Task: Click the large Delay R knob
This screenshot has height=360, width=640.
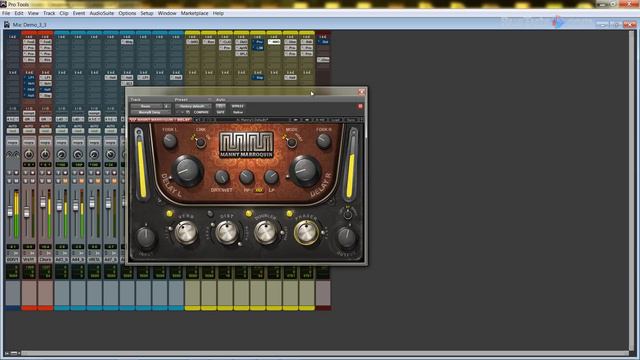Action: [x=304, y=171]
